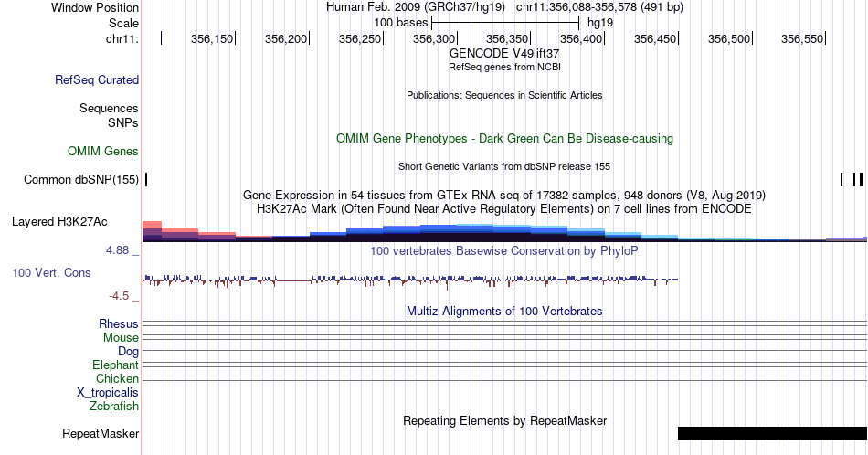The height and width of the screenshot is (455, 868).
Task: Open Short Genetic Variants from dbSNP release 155
Action: [x=504, y=166]
